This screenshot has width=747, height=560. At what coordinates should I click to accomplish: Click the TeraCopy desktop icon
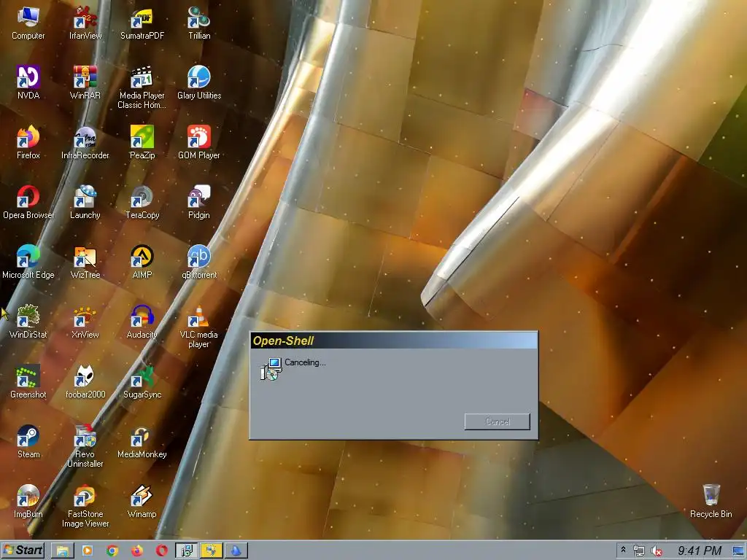coord(142,203)
